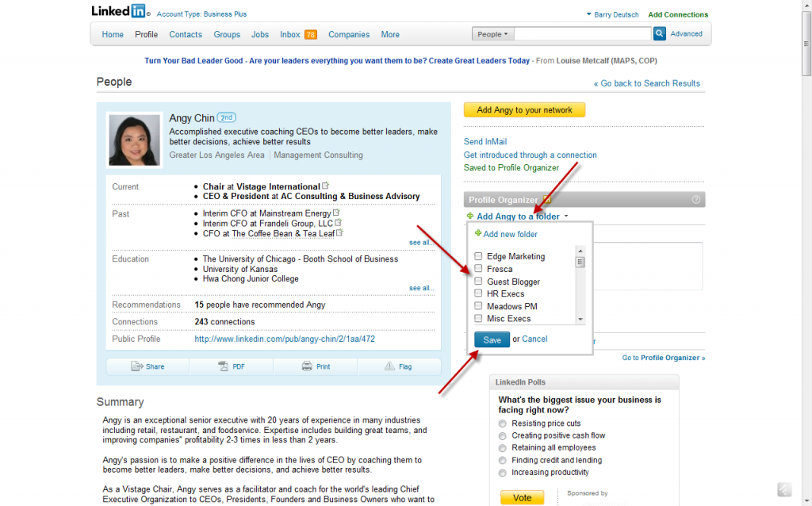Go to the Inbox menu item
The width and height of the screenshot is (812, 506).
tap(290, 34)
